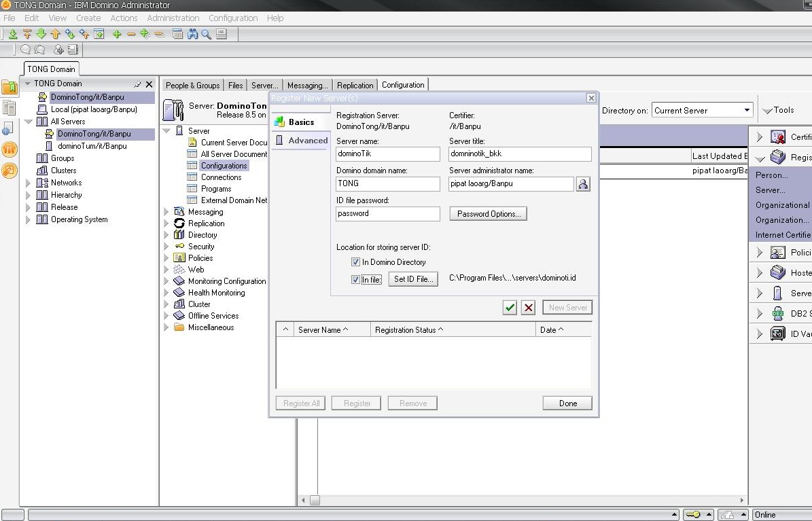Image resolution: width=812 pixels, height=521 pixels.
Task: Confirm registration with the green checkmark icon
Action: click(x=510, y=308)
